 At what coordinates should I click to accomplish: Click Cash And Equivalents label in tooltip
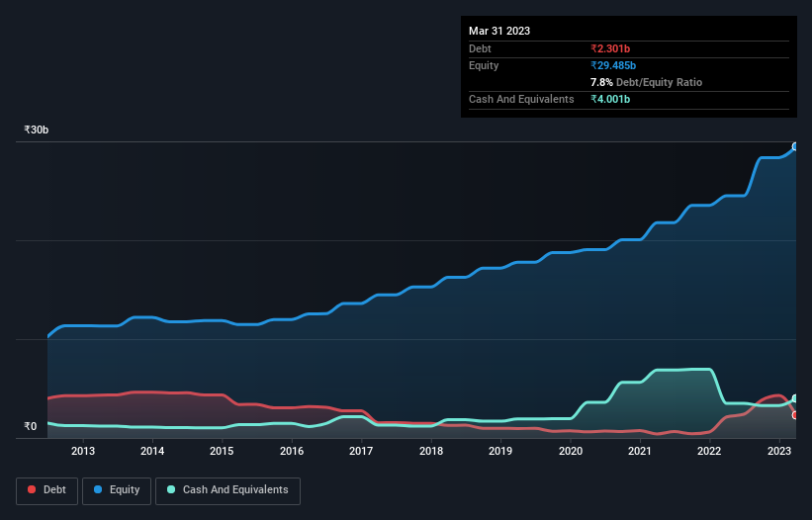521,99
